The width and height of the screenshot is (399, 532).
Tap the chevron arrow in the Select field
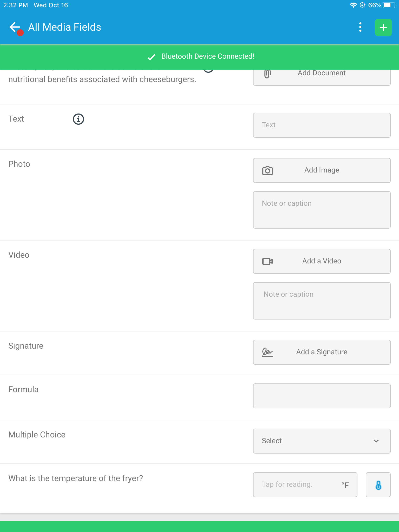(x=376, y=441)
